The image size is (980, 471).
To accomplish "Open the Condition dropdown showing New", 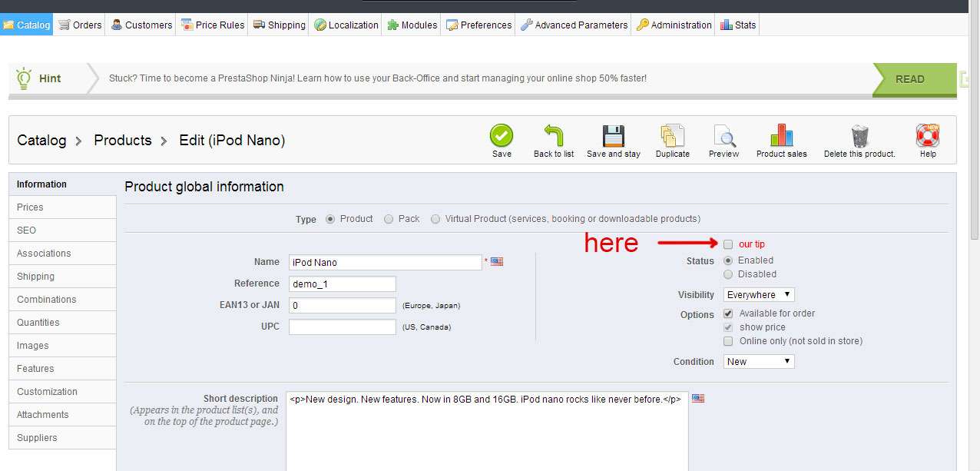I will (x=759, y=361).
